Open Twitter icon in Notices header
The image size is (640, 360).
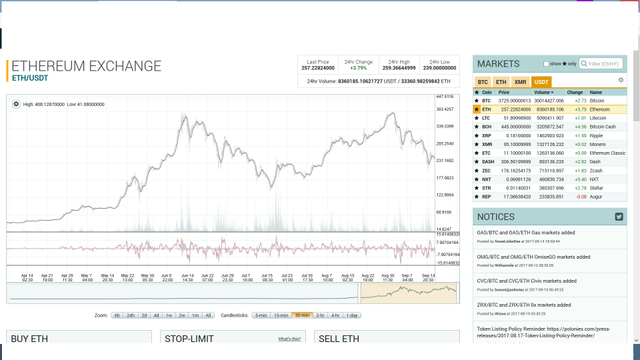(x=619, y=217)
